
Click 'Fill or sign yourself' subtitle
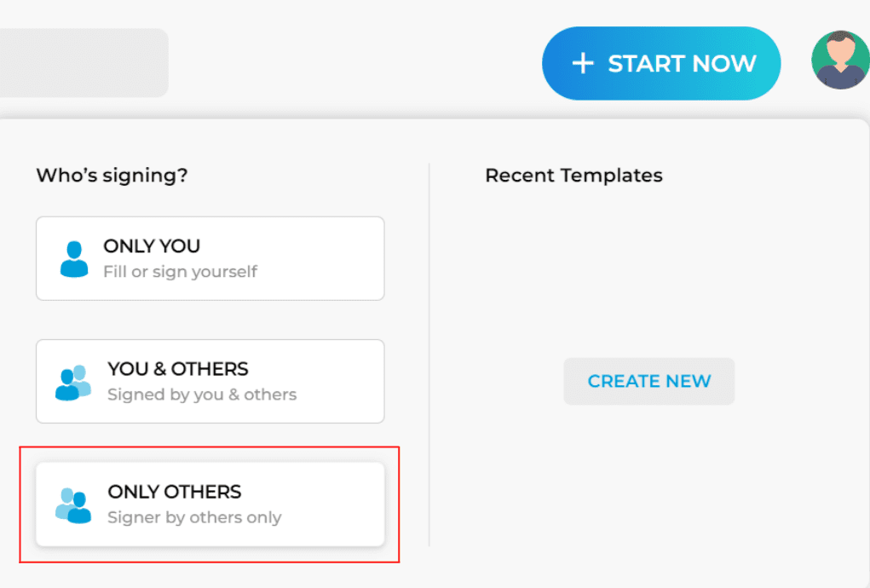pyautogui.click(x=181, y=272)
